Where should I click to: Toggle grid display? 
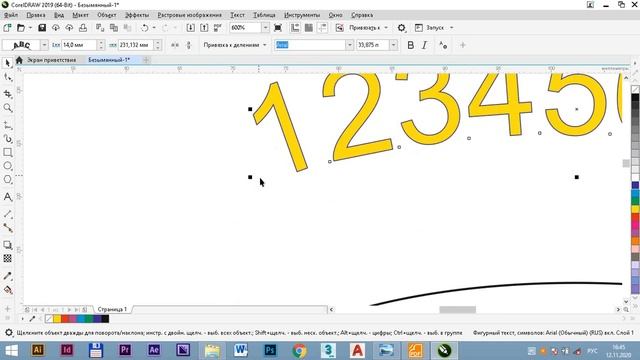pyautogui.click(x=309, y=28)
